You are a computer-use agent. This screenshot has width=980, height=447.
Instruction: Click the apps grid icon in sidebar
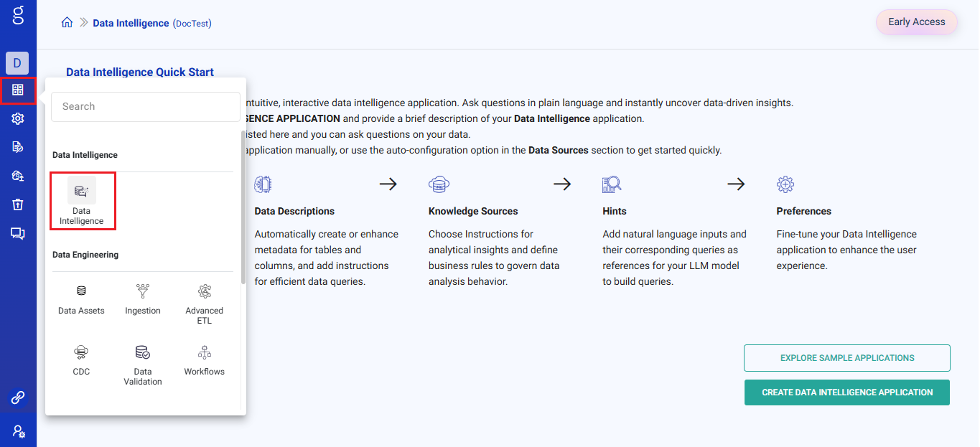coord(18,90)
